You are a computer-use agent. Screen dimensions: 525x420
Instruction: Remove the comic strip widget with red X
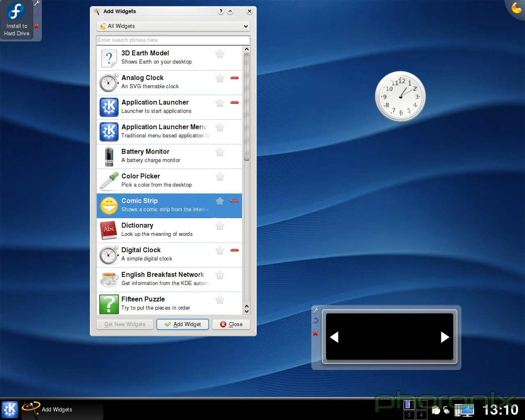pyautogui.click(x=315, y=333)
